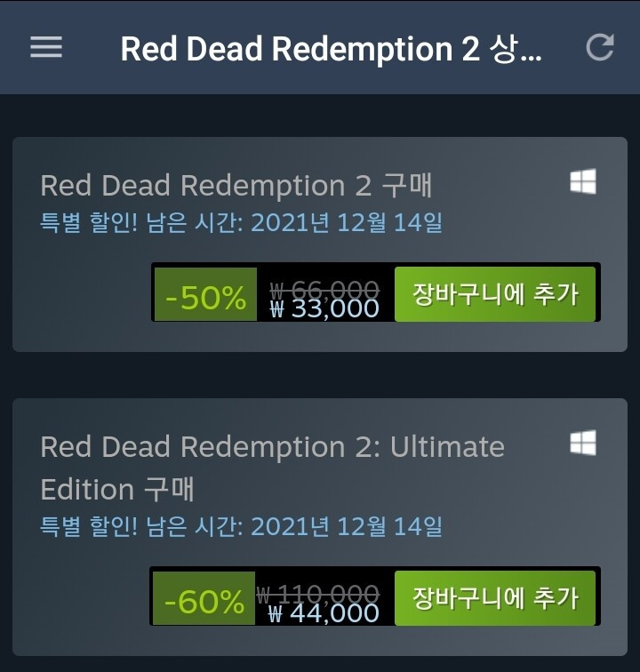Click the struck-through ₩110,000 original price

click(317, 594)
